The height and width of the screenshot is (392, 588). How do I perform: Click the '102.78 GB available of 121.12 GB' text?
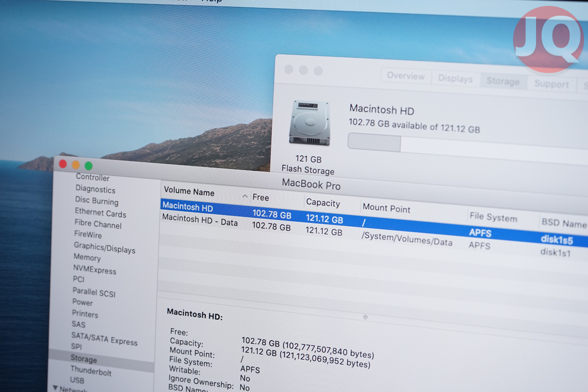tap(415, 125)
